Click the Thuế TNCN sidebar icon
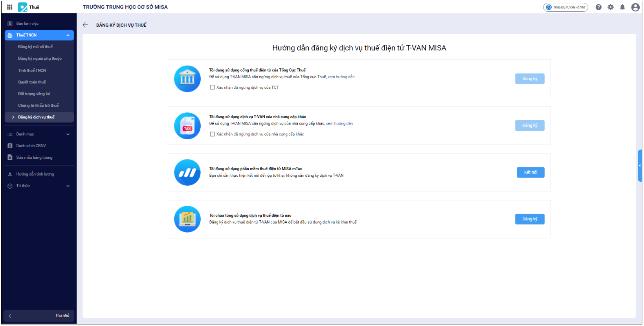 (10, 35)
